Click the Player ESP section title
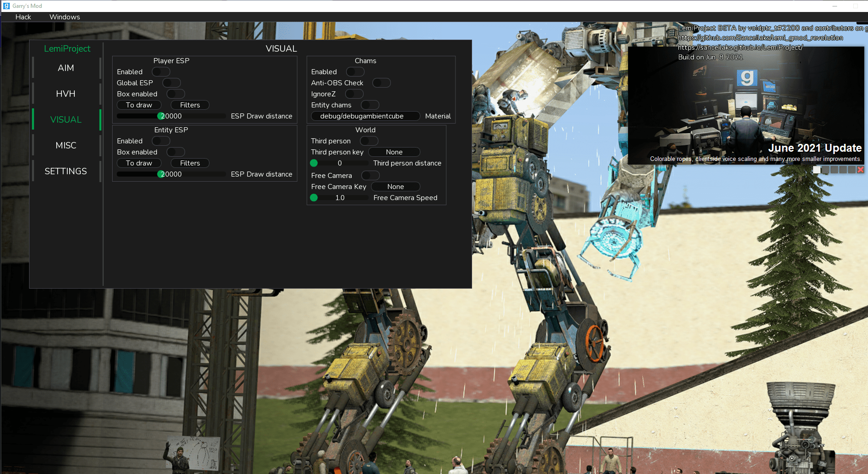Screen dimensions: 868x474 (x=171, y=61)
